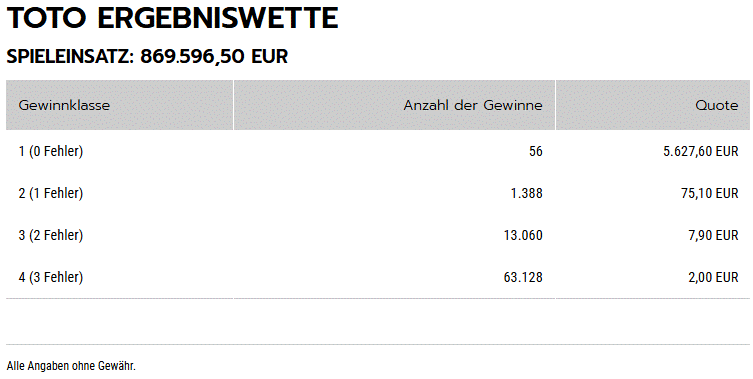Click the quote 5.627,60 EUR
The image size is (753, 379).
click(x=701, y=151)
